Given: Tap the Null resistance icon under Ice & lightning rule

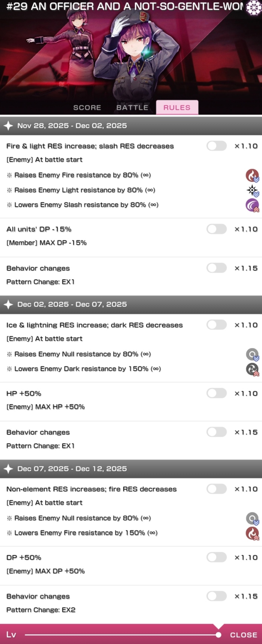Looking at the screenshot, I should click(252, 354).
